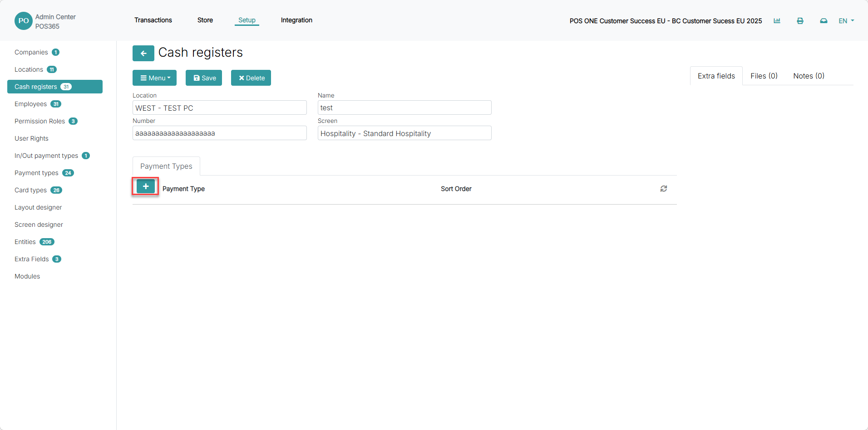Image resolution: width=868 pixels, height=430 pixels.
Task: Open Layout designer in the sidebar
Action: click(55, 207)
